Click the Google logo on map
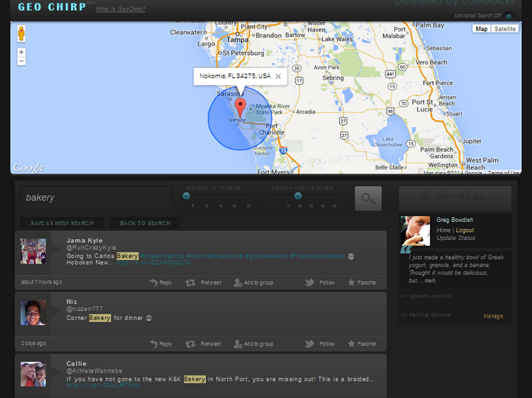532x398 pixels. pyautogui.click(x=29, y=168)
